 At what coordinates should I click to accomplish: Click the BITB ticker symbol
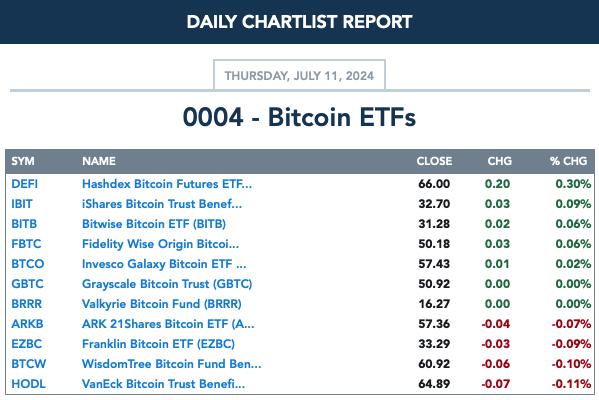tap(24, 224)
